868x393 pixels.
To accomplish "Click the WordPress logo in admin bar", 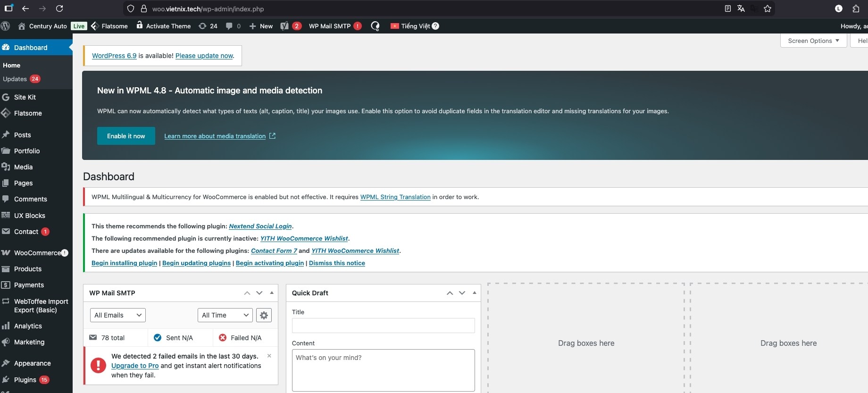I will click(5, 26).
